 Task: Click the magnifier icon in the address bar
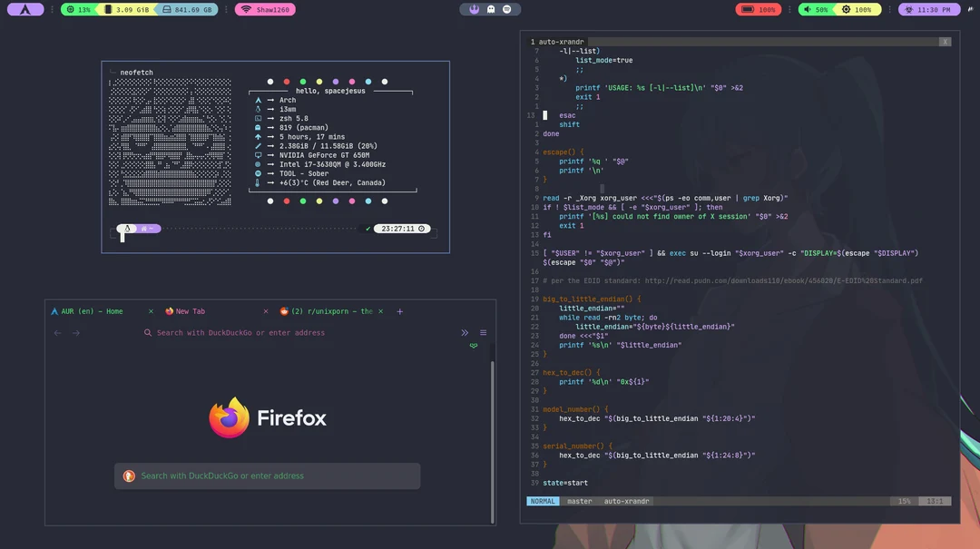point(148,333)
